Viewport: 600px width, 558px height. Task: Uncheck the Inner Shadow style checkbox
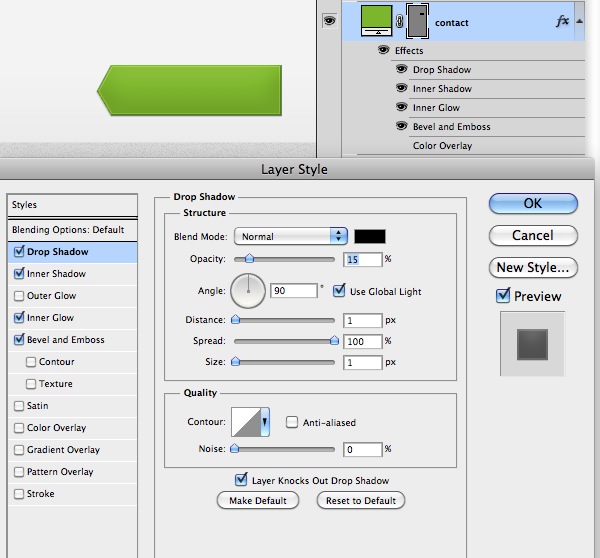click(x=19, y=273)
